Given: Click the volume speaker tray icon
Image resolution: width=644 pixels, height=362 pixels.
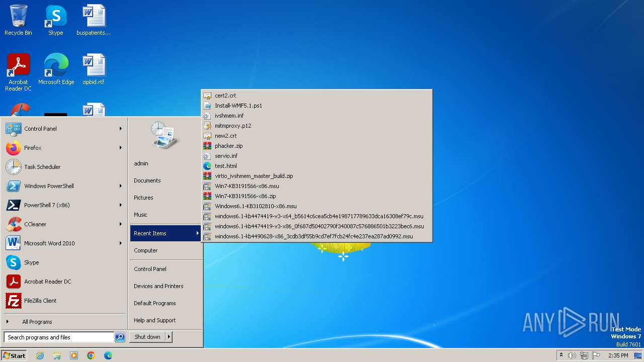Looking at the screenshot, I should click(x=572, y=355).
